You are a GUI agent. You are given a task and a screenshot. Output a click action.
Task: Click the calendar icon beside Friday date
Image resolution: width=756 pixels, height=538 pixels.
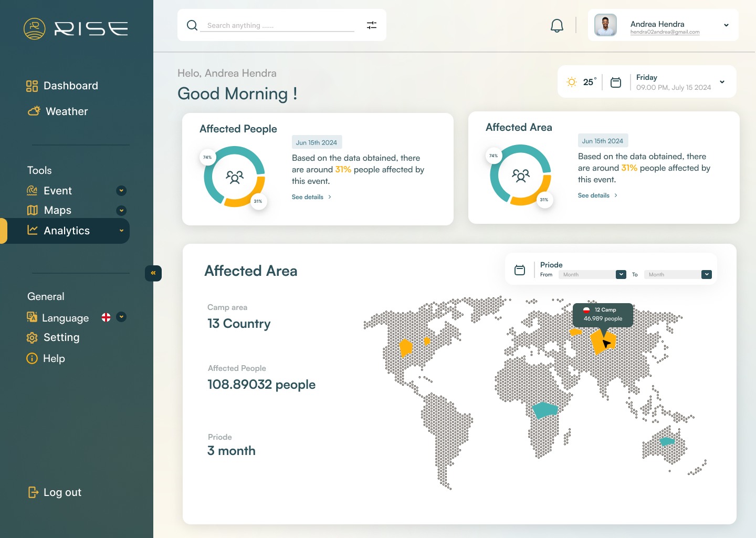pyautogui.click(x=616, y=82)
